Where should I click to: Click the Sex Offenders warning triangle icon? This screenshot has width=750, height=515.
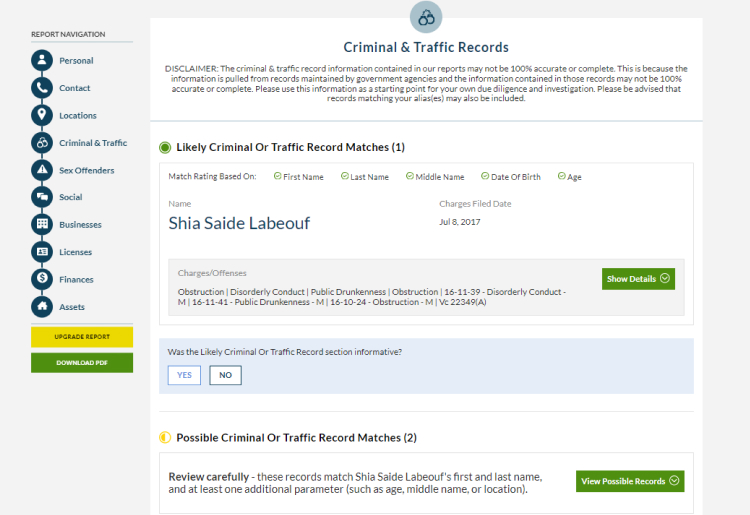coord(42,170)
